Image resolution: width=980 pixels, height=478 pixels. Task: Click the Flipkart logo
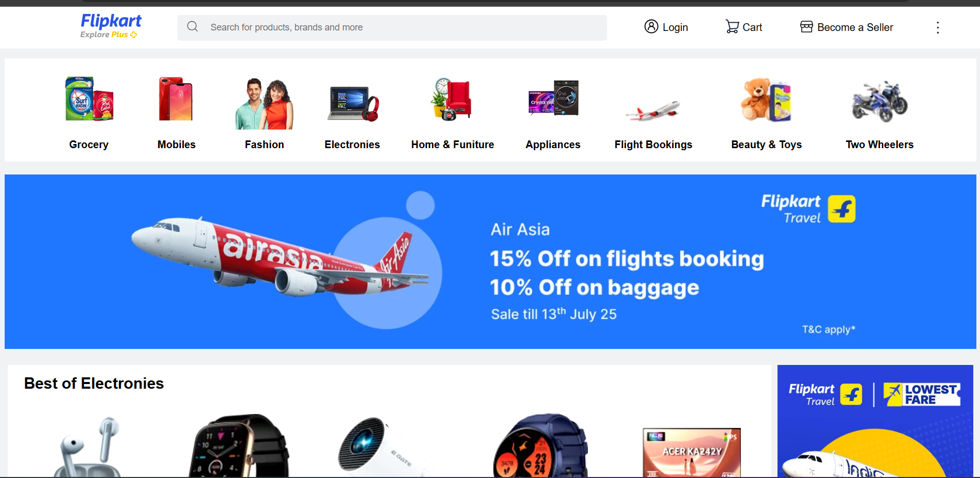(x=111, y=21)
